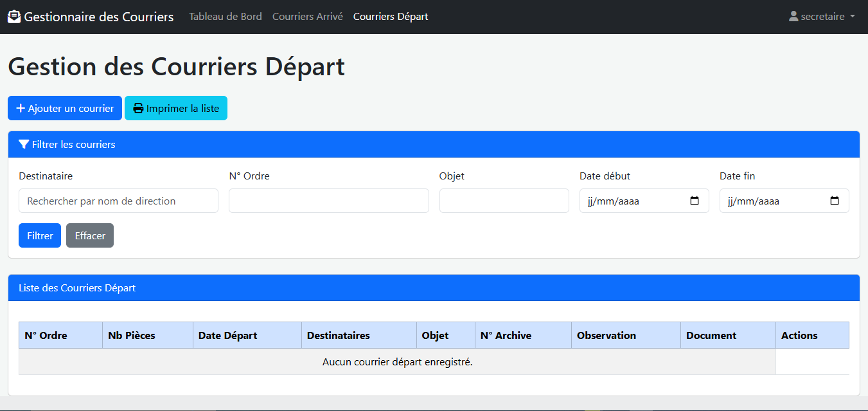Click the plus icon on Ajouter un courrier

click(21, 108)
